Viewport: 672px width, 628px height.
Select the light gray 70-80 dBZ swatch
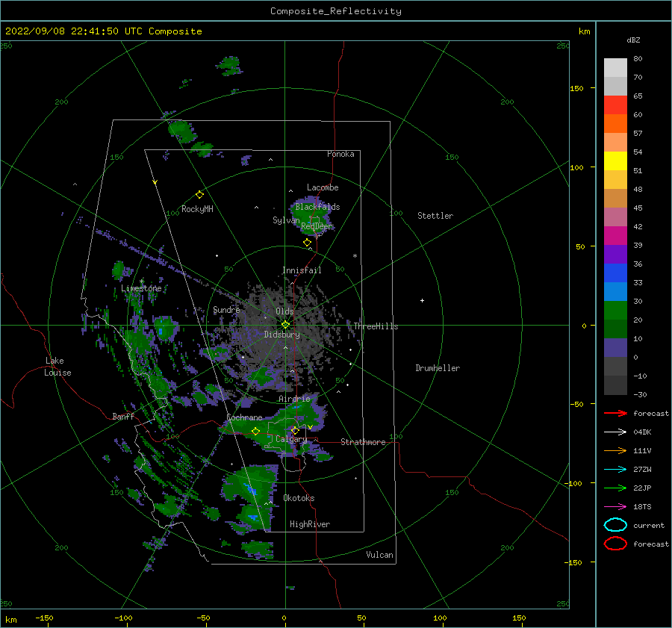[x=615, y=68]
